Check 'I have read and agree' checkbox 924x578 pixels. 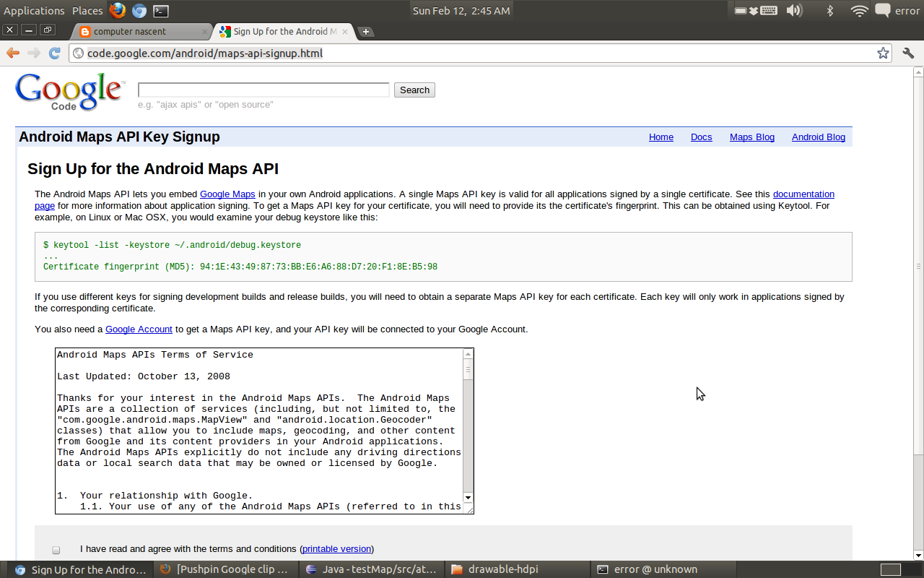pyautogui.click(x=56, y=550)
